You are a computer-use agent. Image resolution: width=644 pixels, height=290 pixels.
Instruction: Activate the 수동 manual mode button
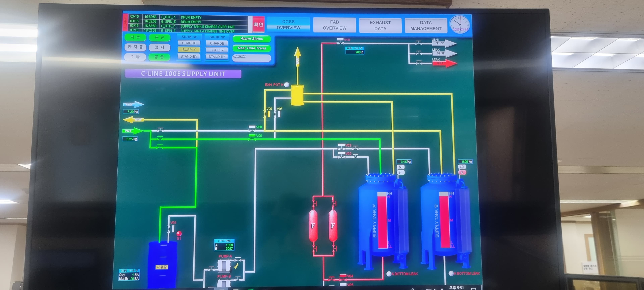(135, 57)
